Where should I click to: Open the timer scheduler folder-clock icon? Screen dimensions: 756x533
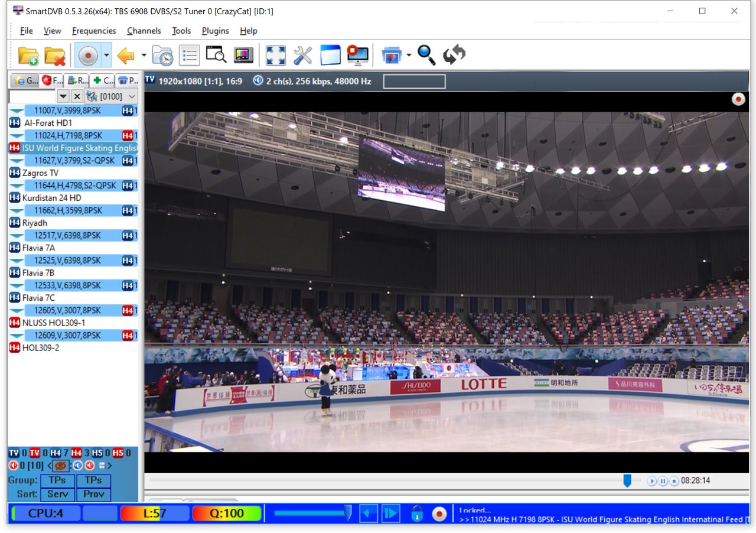[162, 56]
